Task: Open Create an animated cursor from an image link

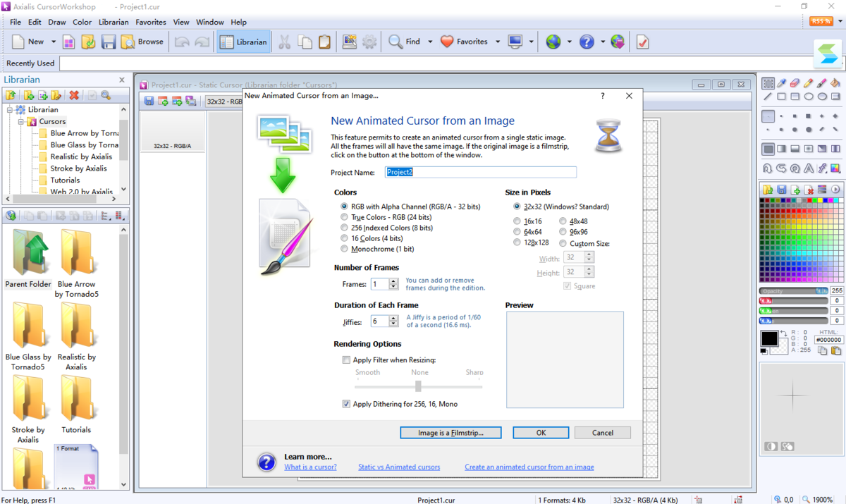Action: pos(529,467)
